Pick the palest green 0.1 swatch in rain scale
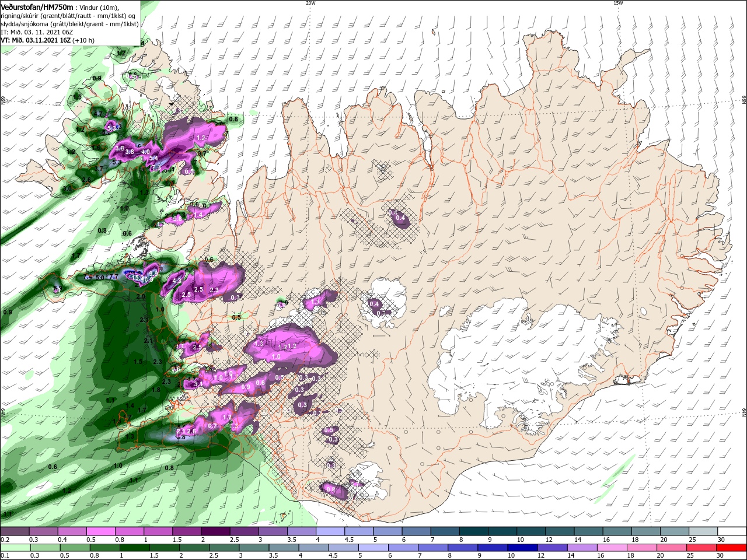The height and width of the screenshot is (560, 747). coord(15,548)
